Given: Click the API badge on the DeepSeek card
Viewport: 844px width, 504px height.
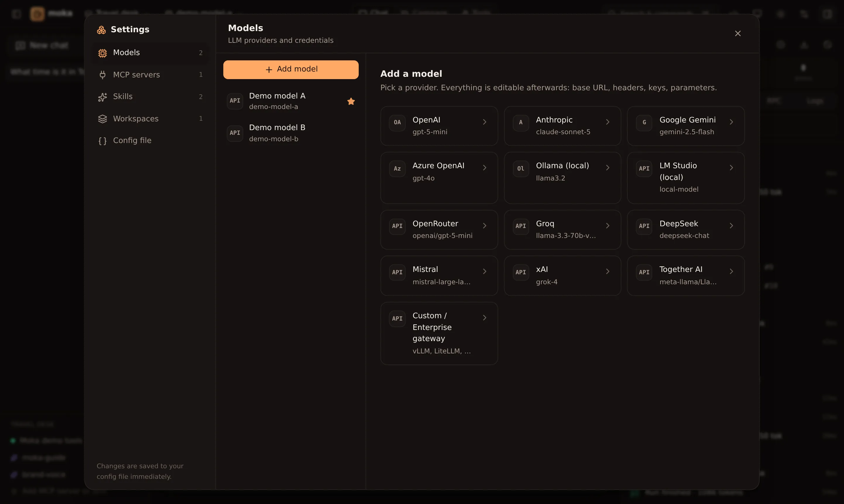Looking at the screenshot, I should (x=644, y=226).
